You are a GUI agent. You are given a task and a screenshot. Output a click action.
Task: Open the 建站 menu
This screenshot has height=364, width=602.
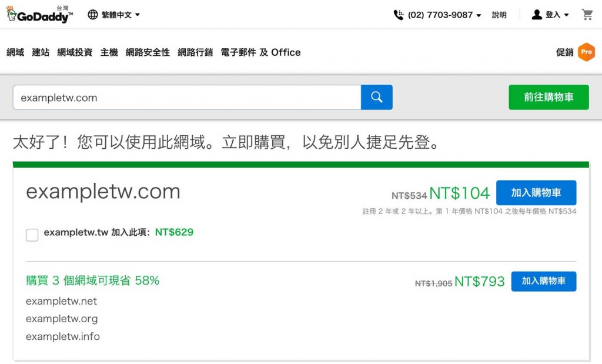(41, 52)
